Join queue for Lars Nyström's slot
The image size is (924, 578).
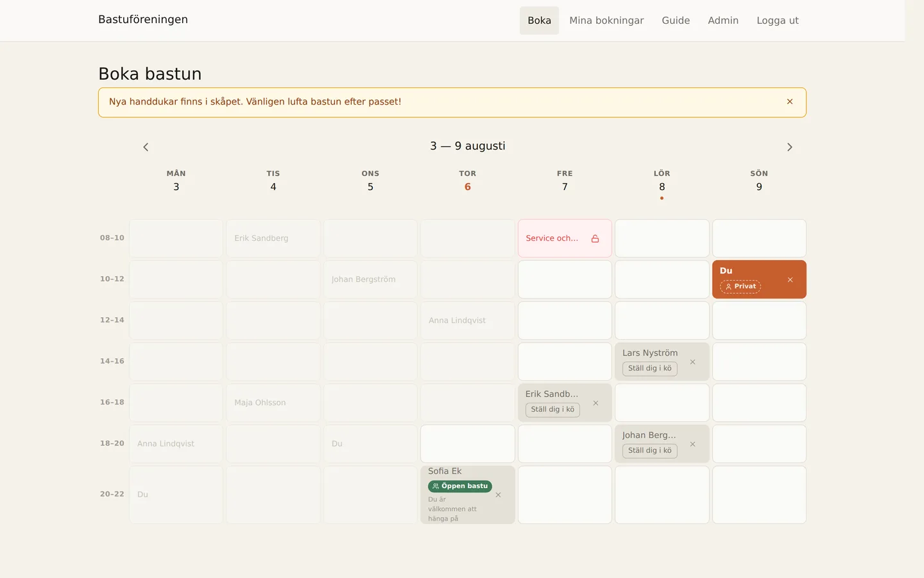tap(649, 369)
